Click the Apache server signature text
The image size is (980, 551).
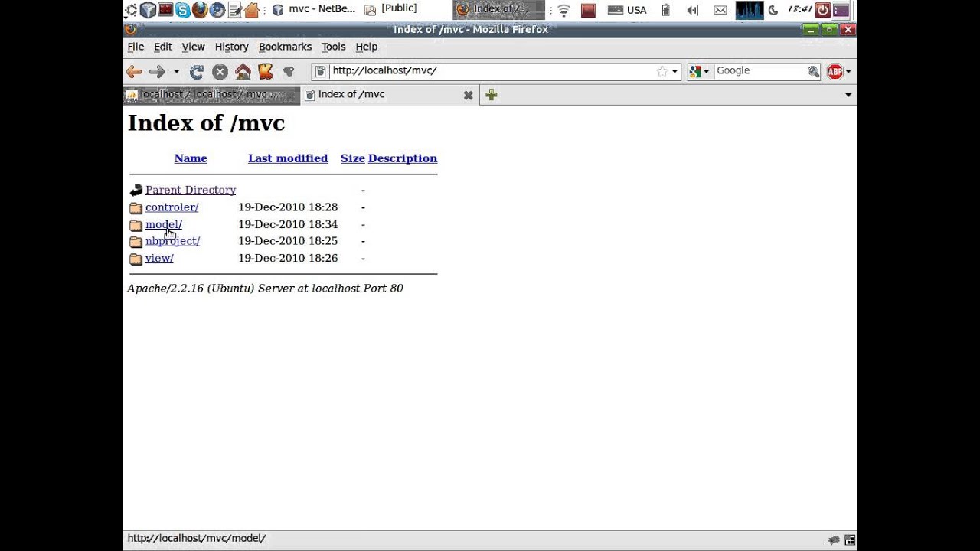point(265,289)
